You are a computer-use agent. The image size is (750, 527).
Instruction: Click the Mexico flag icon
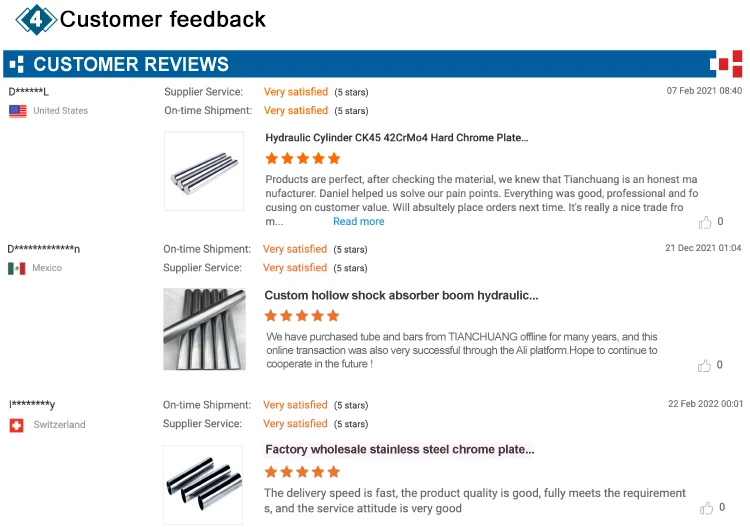pyautogui.click(x=16, y=268)
